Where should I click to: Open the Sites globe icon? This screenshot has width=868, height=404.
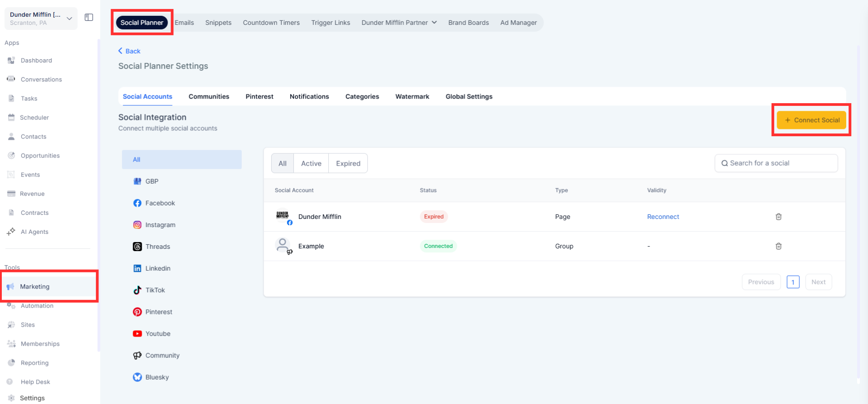click(11, 325)
